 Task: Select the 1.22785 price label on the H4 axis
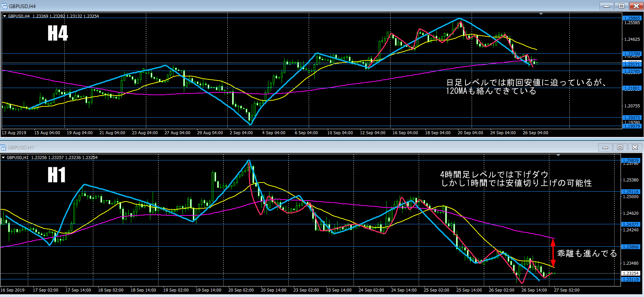click(632, 71)
